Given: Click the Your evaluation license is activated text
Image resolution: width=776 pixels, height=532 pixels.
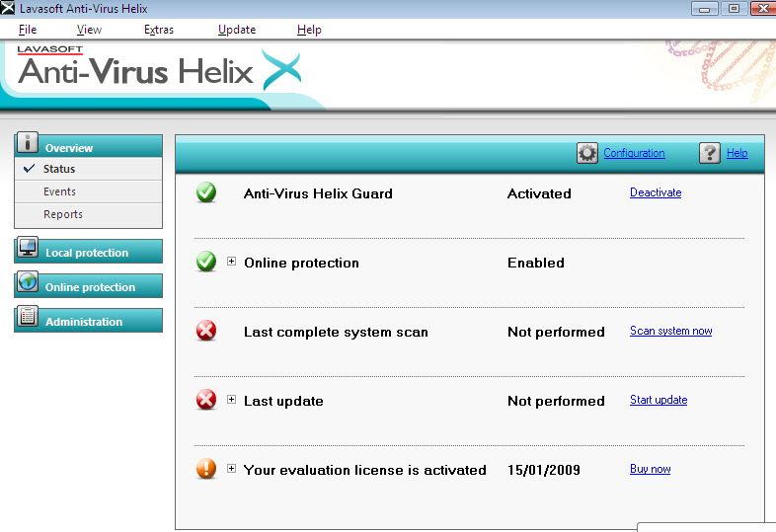Looking at the screenshot, I should 364,470.
